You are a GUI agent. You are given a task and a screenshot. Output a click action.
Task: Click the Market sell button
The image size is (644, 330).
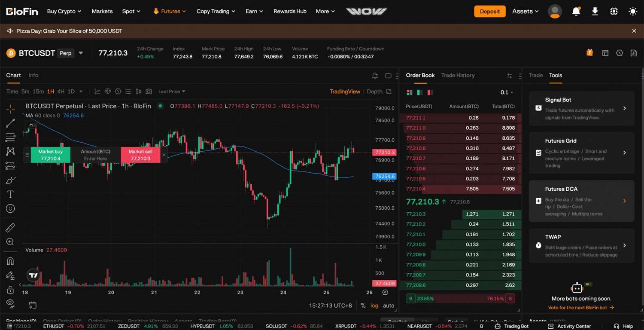140,155
